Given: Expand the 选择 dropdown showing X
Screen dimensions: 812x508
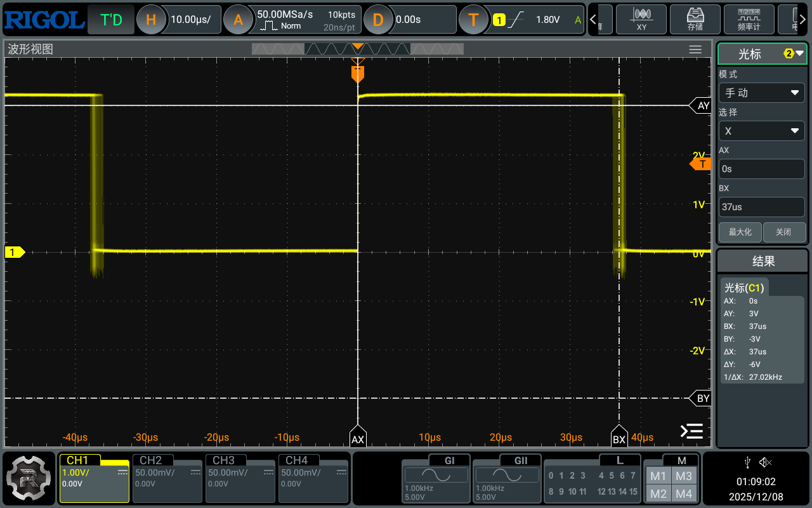Looking at the screenshot, I should 761,131.
